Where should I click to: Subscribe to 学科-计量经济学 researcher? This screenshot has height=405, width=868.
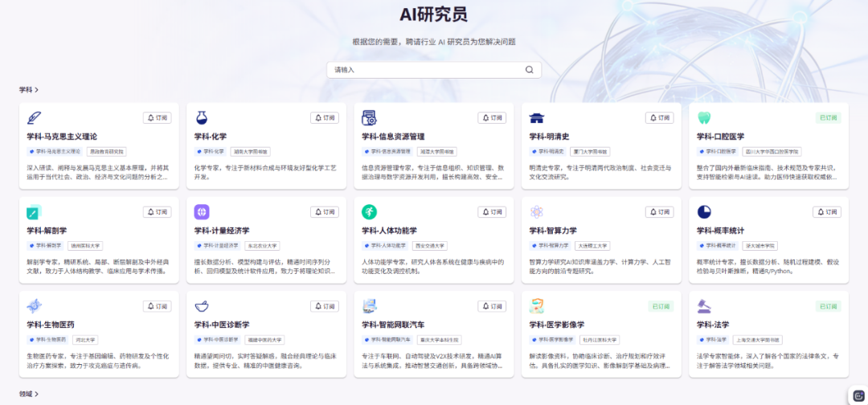click(x=325, y=212)
